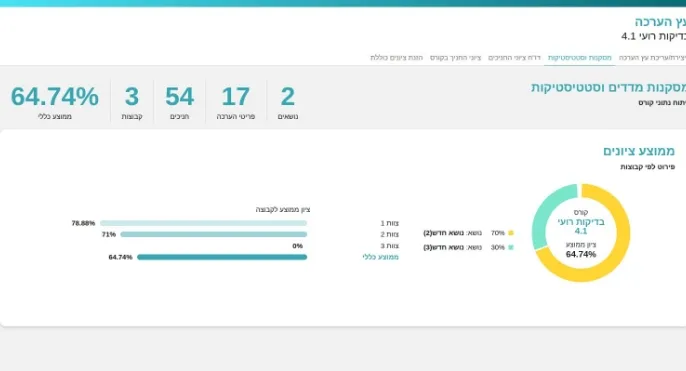Click the 'בדיקות רועי 4.1' page subtitle
This screenshot has height=371, width=686.
654,36
